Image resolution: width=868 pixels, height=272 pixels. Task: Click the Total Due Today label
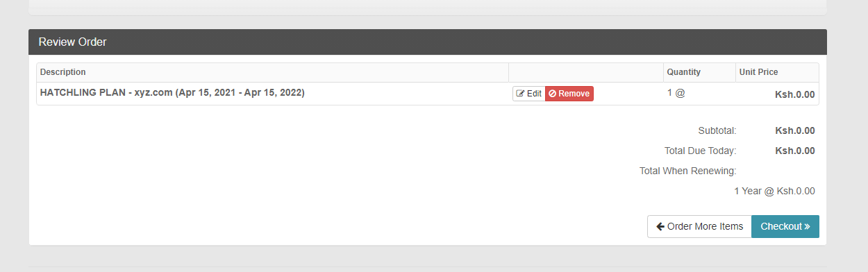701,151
